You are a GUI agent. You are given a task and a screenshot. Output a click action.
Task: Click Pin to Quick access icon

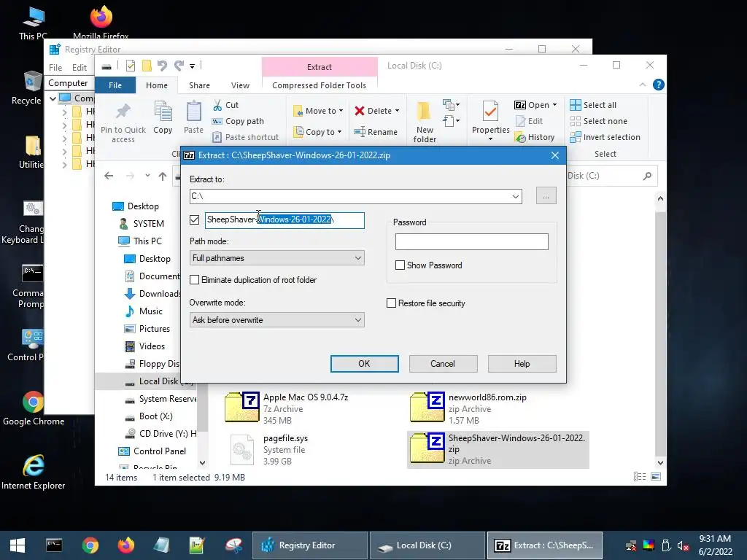point(123,112)
